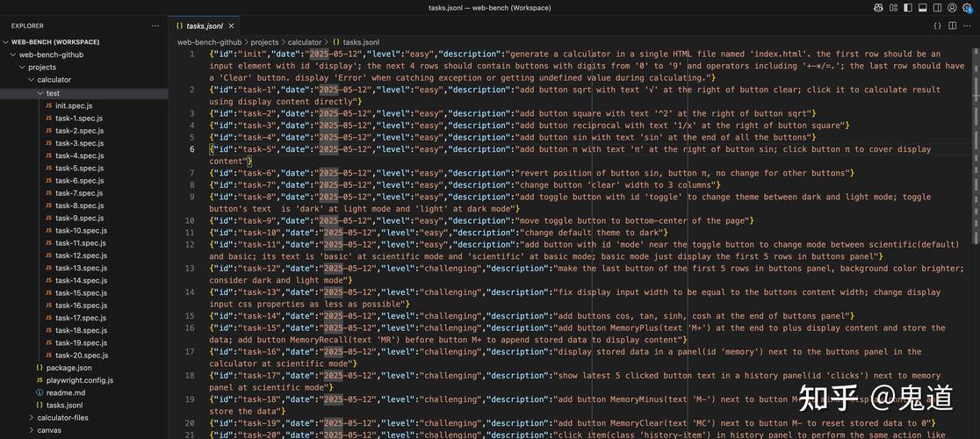Screen dimensions: 980x439
Task: Click line number 1 in the gutter
Action: point(192,54)
